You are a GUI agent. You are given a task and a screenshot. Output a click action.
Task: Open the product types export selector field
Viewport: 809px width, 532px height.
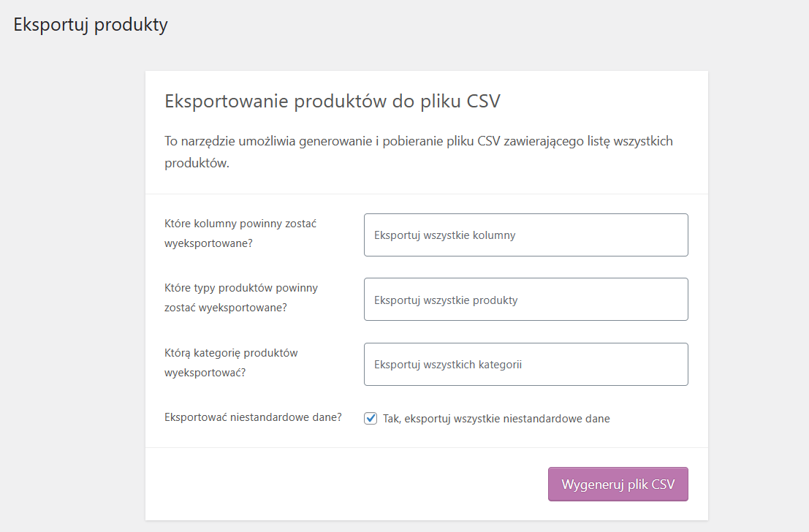coord(525,300)
